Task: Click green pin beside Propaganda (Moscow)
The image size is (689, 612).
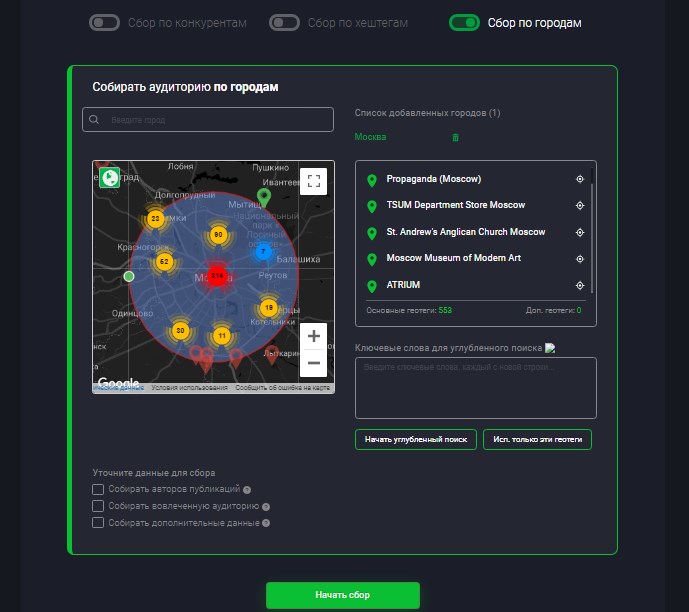Action: click(x=372, y=180)
